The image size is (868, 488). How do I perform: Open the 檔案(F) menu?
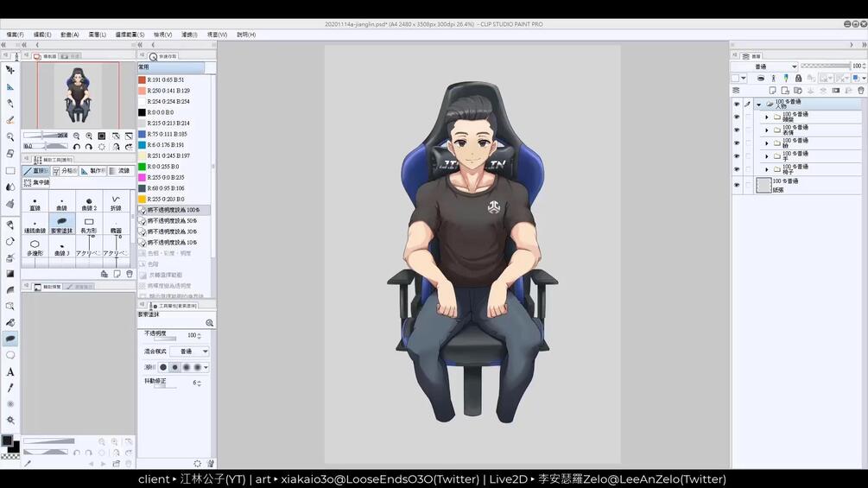click(15, 35)
